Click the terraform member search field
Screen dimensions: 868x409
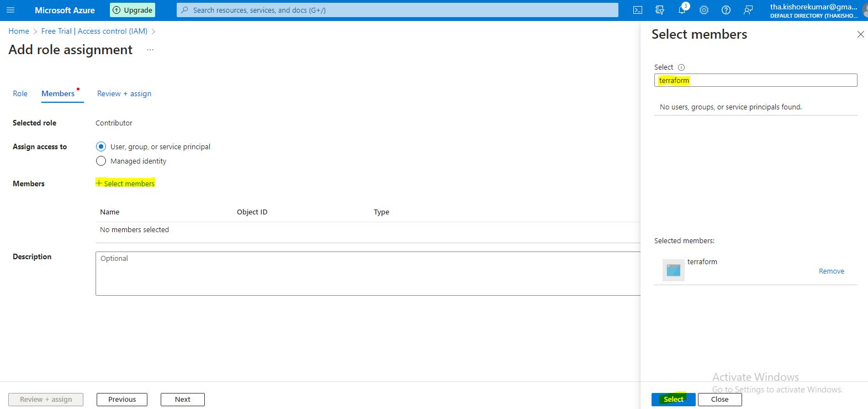point(755,80)
